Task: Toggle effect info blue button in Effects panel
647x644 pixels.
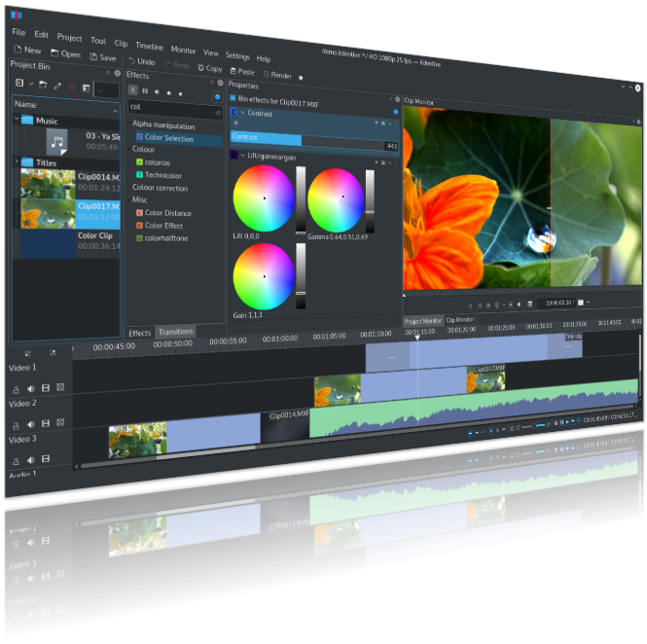Action: [x=218, y=97]
